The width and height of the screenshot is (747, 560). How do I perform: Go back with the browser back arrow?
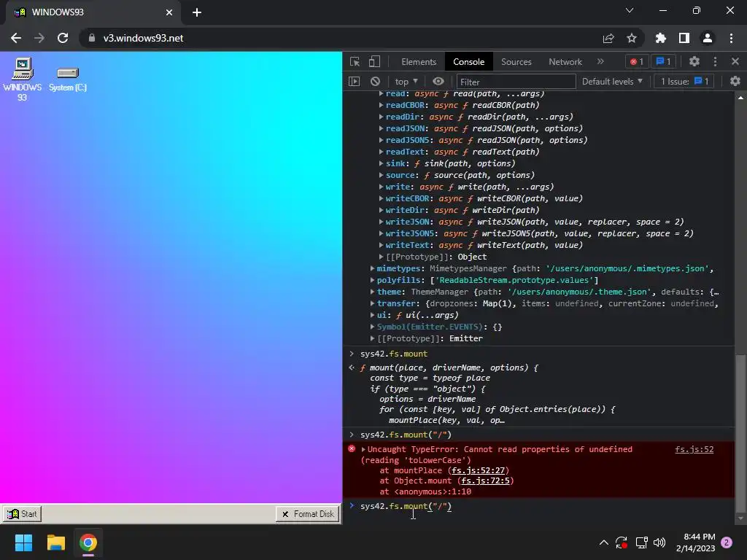tap(16, 38)
